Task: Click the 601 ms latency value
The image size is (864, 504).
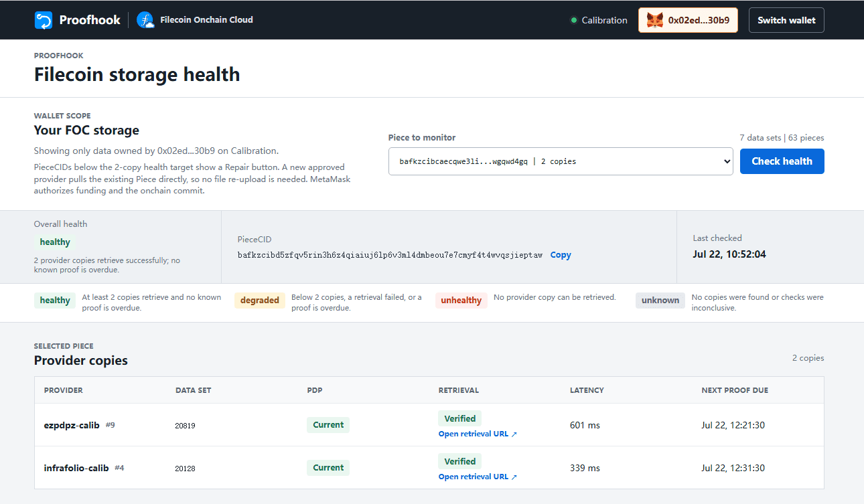Action: [585, 425]
